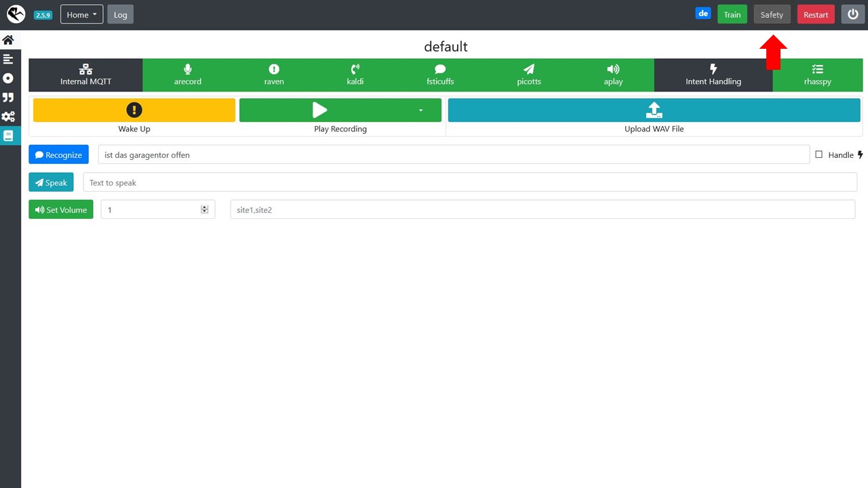Click the Set Volume button
Screen dimensions: 868x488
pos(61,209)
